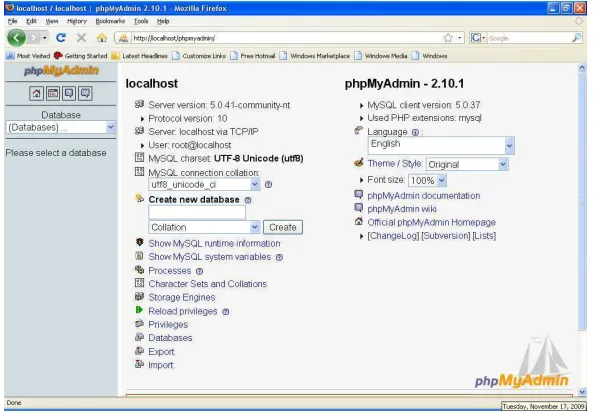Click the Google search input box
The image size is (596, 416).
pos(528,38)
